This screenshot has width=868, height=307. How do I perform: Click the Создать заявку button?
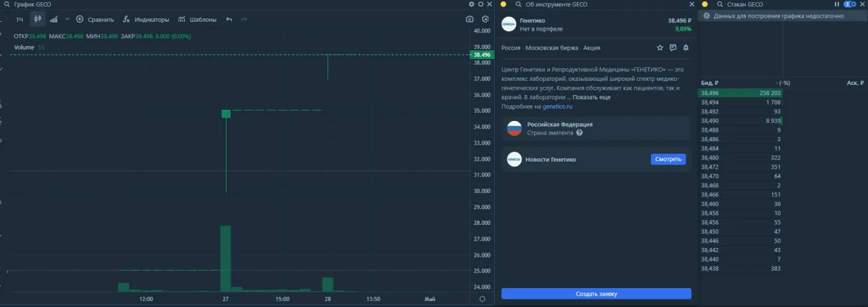click(x=596, y=293)
